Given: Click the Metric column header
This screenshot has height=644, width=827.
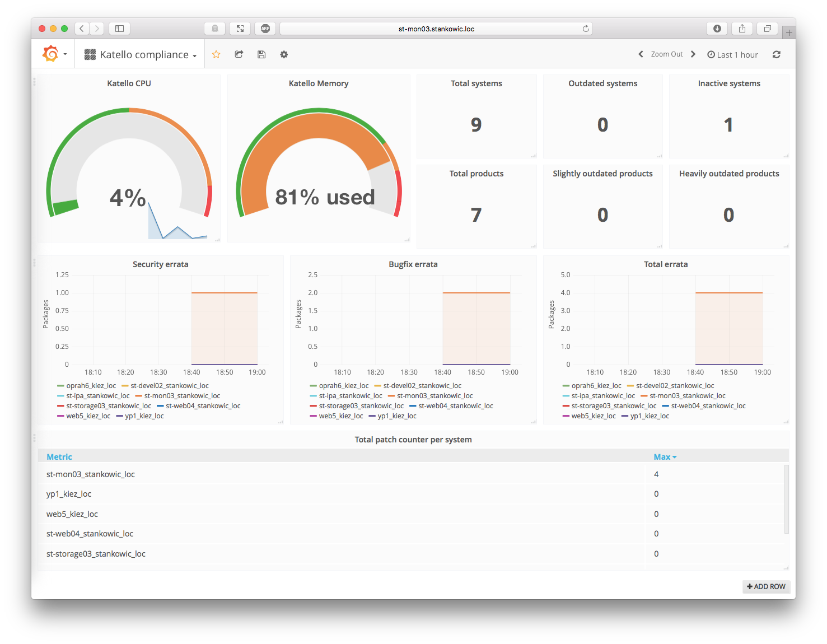Looking at the screenshot, I should pyautogui.click(x=59, y=457).
